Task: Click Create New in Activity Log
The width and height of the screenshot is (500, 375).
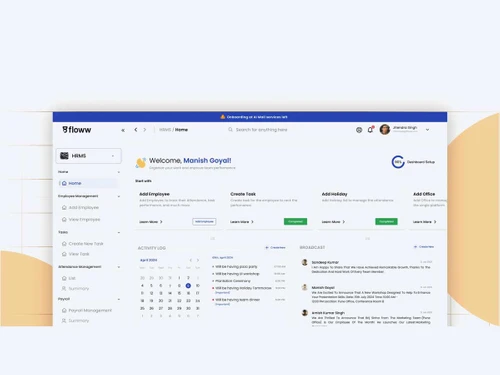Action: coord(275,248)
